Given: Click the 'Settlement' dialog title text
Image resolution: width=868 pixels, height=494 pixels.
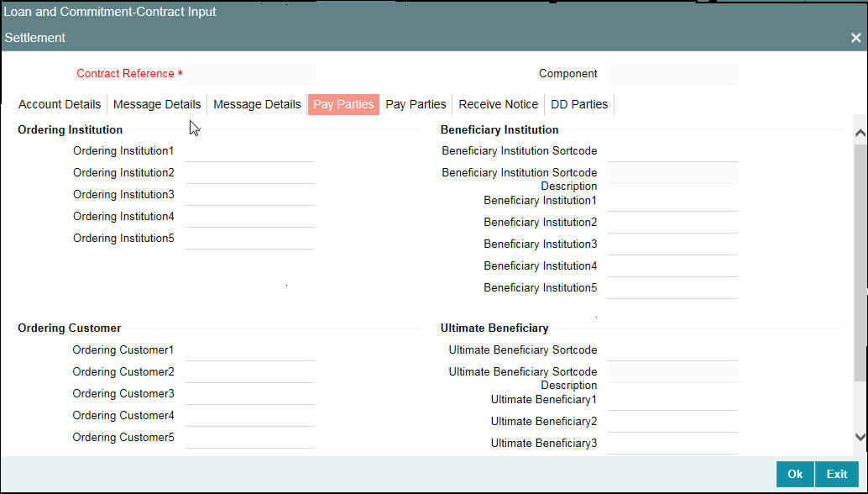Looking at the screenshot, I should tap(35, 38).
